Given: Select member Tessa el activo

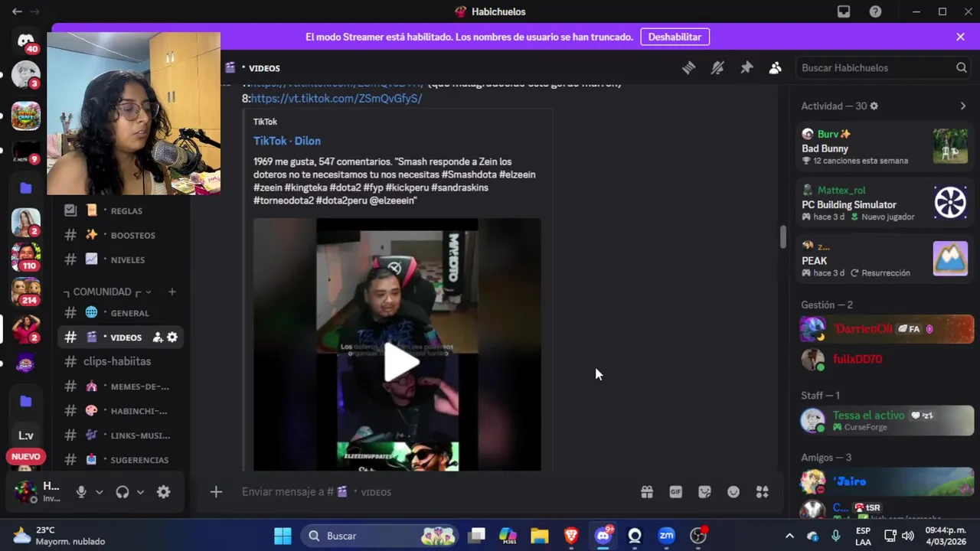Looking at the screenshot, I should [887, 420].
